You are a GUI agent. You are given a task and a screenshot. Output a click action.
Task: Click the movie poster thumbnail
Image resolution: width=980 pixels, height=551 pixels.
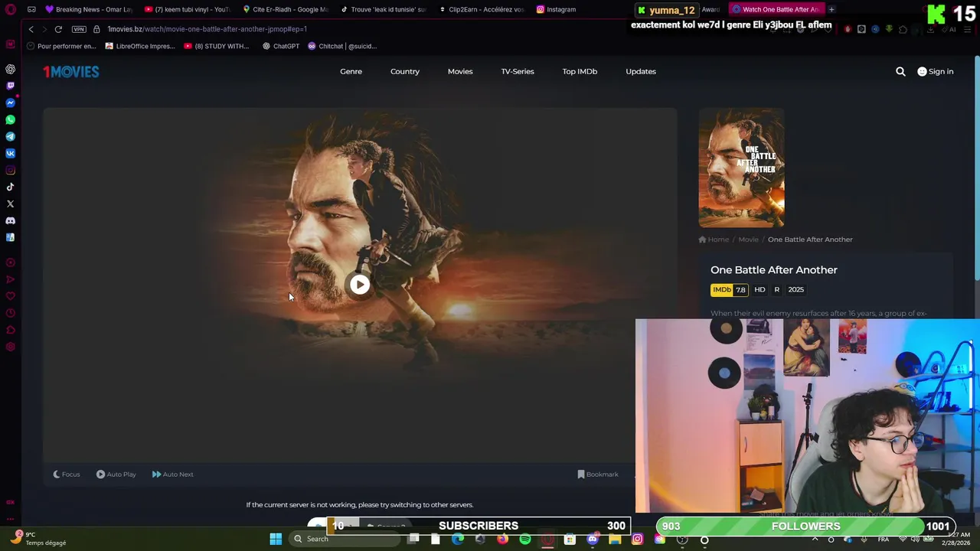(741, 168)
